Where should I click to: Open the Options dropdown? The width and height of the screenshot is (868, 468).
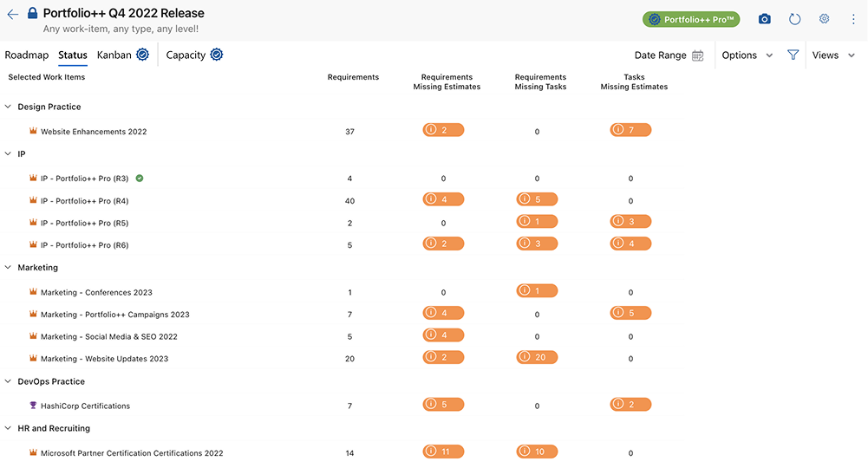click(x=747, y=55)
